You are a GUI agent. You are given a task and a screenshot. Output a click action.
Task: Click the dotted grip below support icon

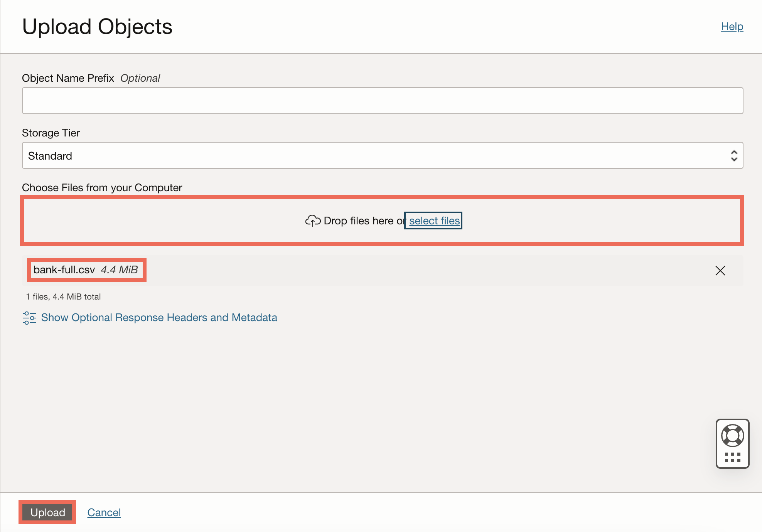click(732, 458)
